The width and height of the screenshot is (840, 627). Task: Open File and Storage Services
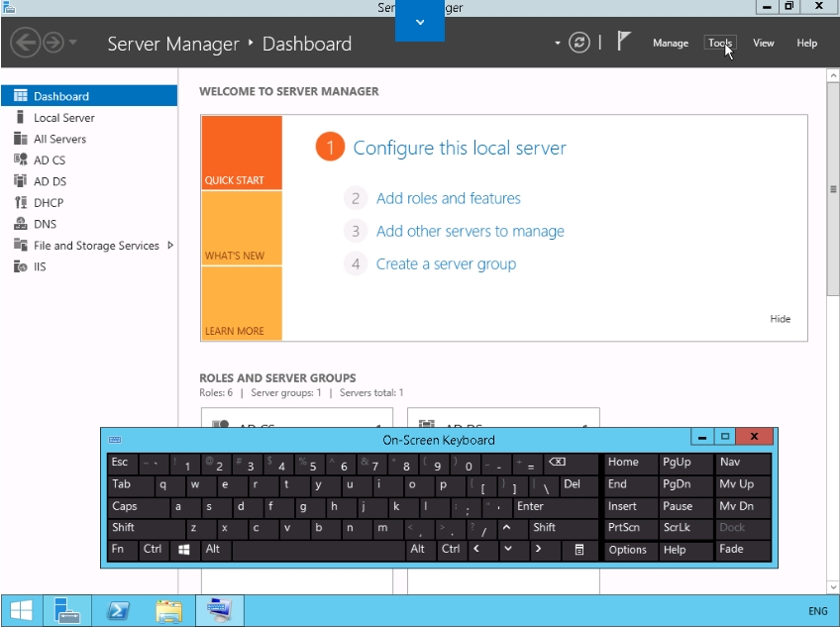click(89, 246)
